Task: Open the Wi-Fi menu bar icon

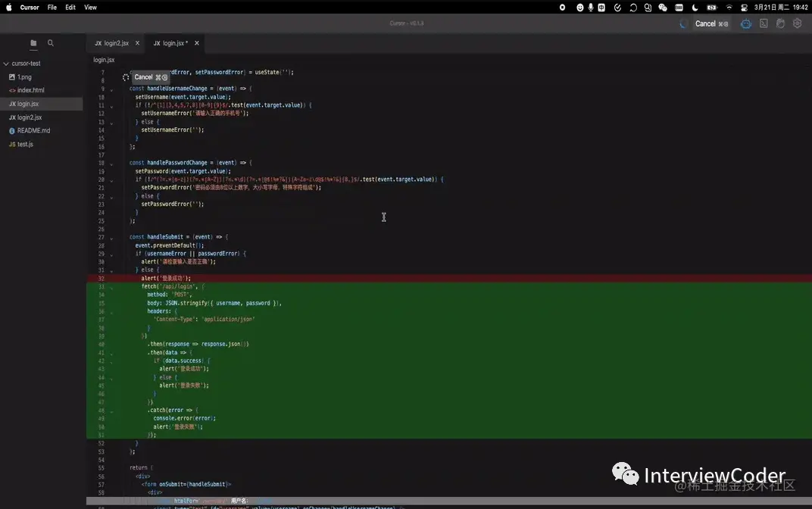Action: [x=729, y=8]
